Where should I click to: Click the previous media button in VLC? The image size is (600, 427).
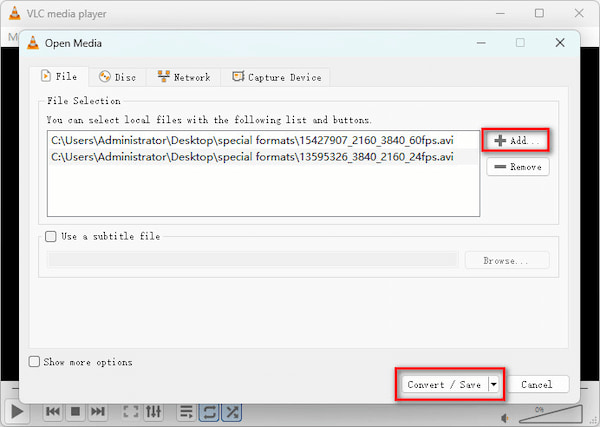tap(52, 412)
